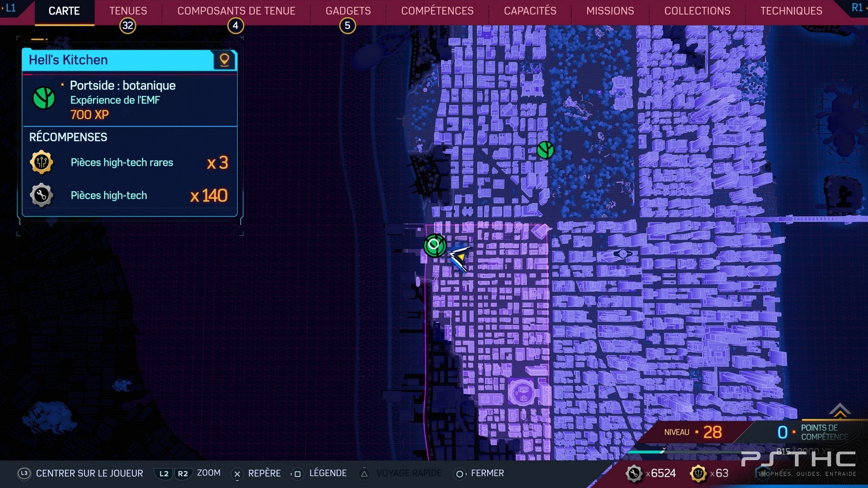This screenshot has width=868, height=488.
Task: Open the Collections tab
Action: click(697, 11)
